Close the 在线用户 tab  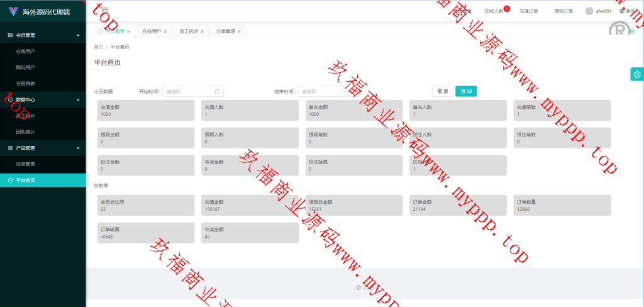click(x=165, y=31)
